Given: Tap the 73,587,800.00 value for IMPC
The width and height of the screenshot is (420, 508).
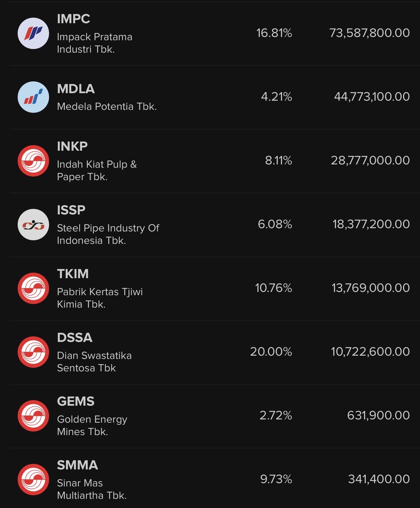Looking at the screenshot, I should 369,33.
